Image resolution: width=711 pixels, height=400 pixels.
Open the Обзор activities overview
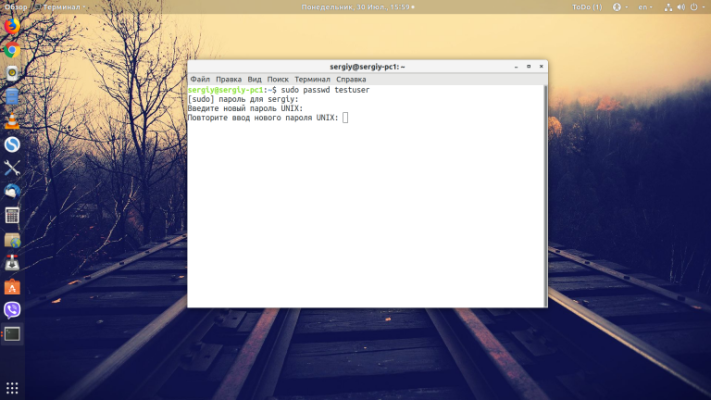(x=16, y=7)
